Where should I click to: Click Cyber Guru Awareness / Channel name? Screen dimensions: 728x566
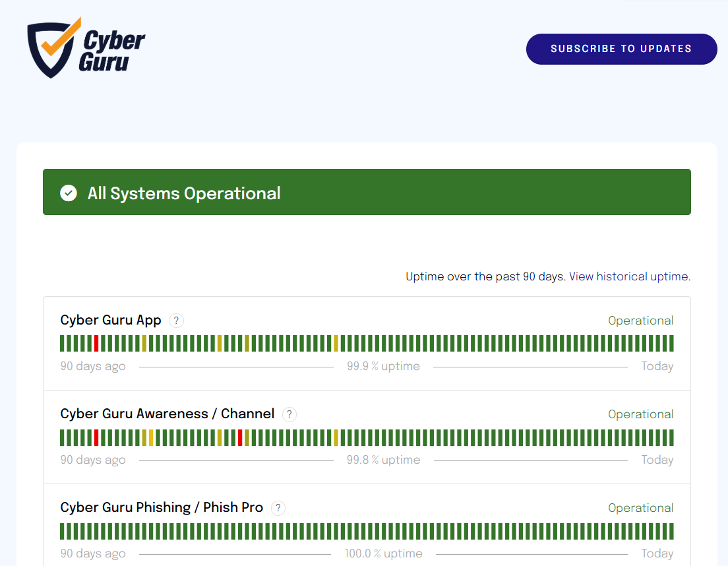[167, 414]
